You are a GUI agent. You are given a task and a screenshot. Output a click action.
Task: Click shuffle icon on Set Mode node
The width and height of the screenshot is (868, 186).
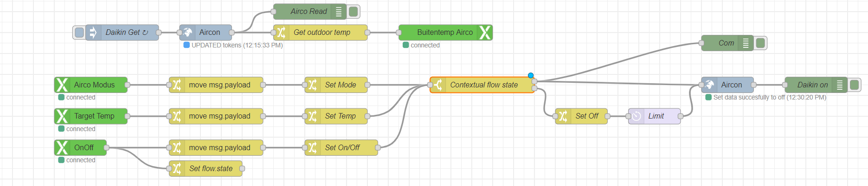312,85
